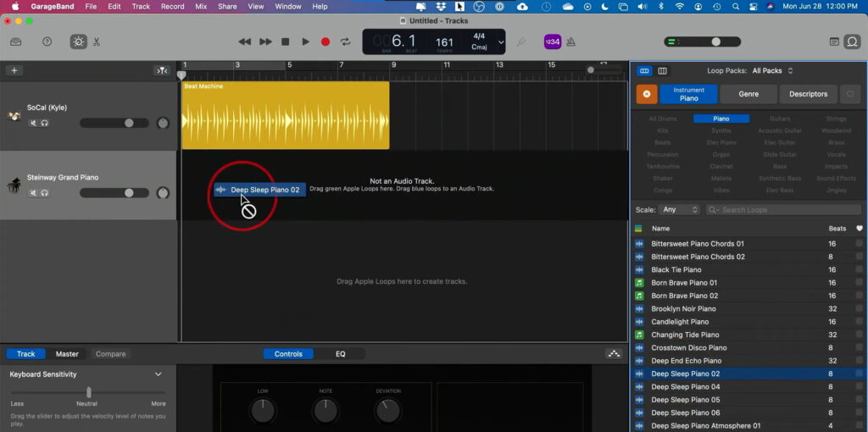Toggle the arpeggiator button in Smart Controls
Screen dimensions: 868x432
point(614,354)
